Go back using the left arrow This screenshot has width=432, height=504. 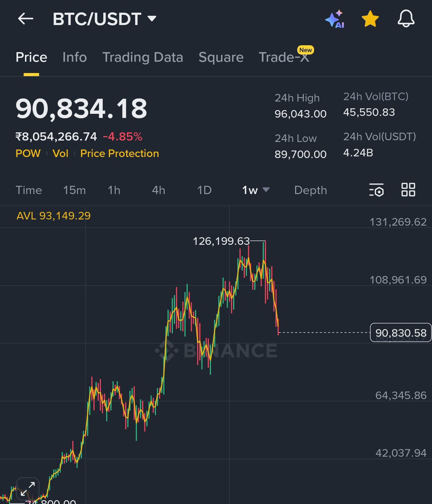[25, 19]
